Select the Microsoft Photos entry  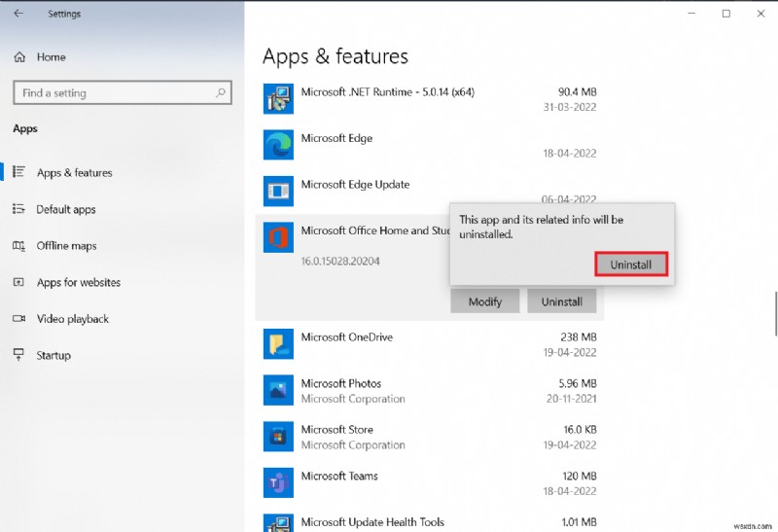[x=430, y=390]
